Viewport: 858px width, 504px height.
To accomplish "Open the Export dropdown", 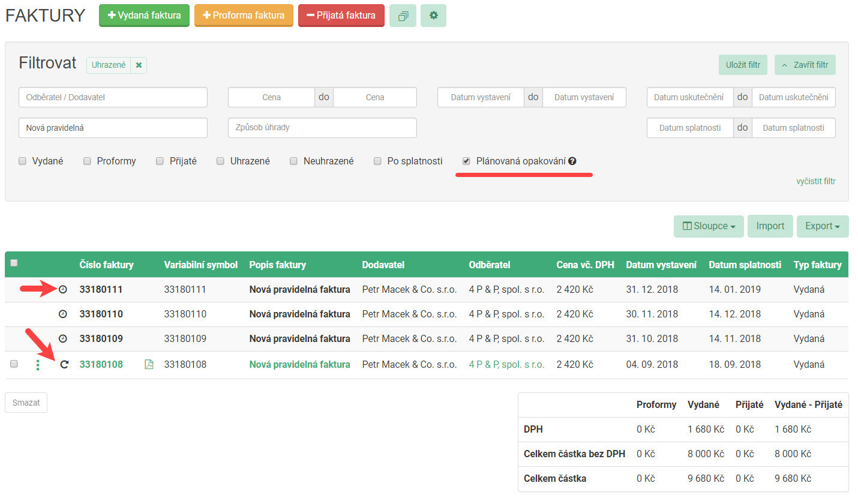I will point(822,226).
